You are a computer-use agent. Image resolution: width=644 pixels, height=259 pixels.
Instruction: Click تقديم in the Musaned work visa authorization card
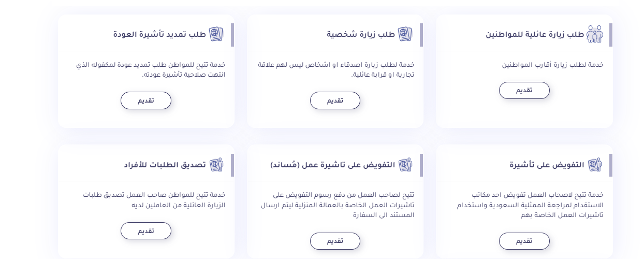[x=335, y=241]
